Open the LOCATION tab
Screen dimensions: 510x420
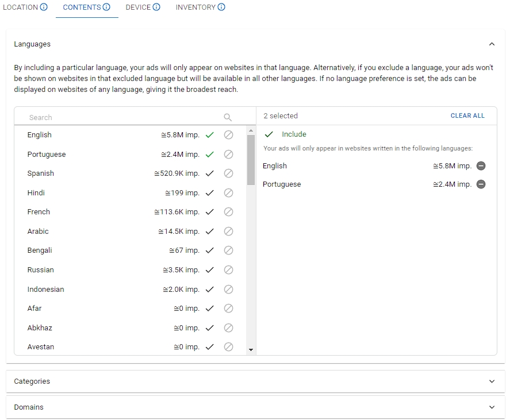20,7
